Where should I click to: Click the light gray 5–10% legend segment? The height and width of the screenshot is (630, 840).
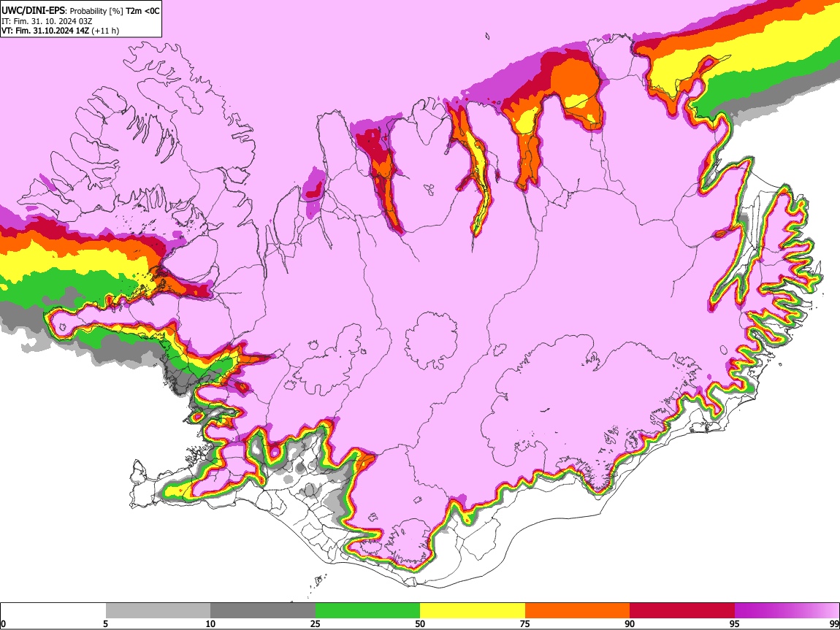(x=158, y=610)
